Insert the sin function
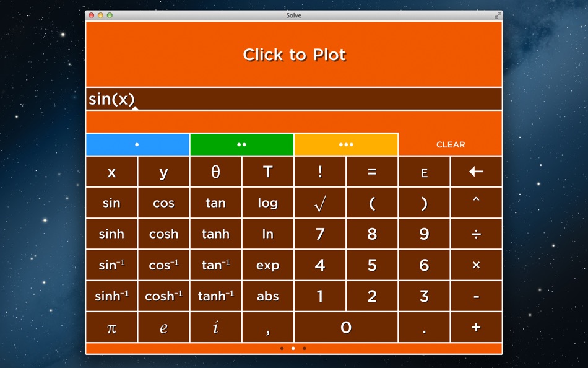Viewport: 588px width, 368px height. (112, 203)
